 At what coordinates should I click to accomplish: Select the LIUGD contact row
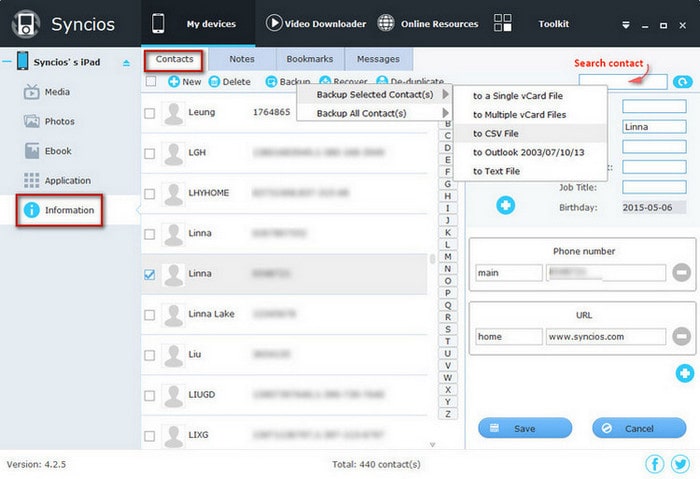tap(284, 396)
